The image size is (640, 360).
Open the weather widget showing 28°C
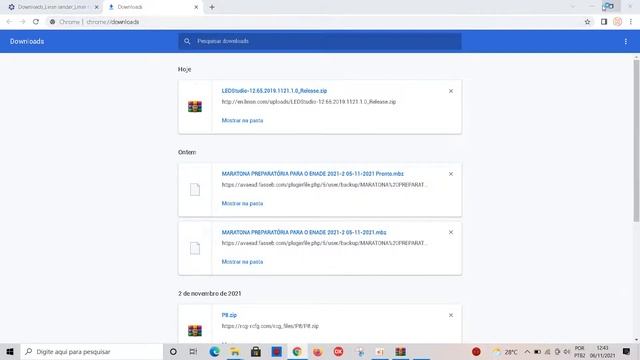[505, 351]
